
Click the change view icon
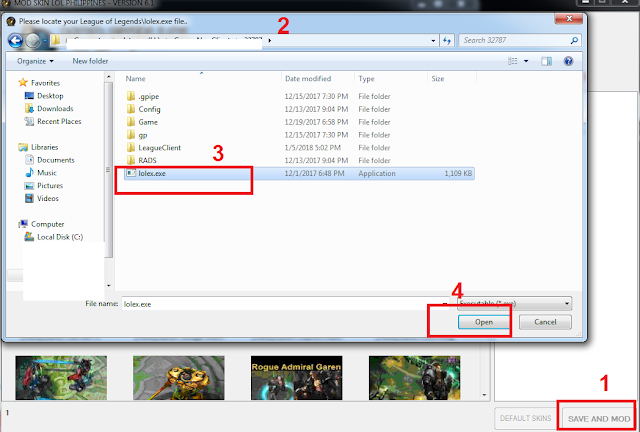pos(513,61)
